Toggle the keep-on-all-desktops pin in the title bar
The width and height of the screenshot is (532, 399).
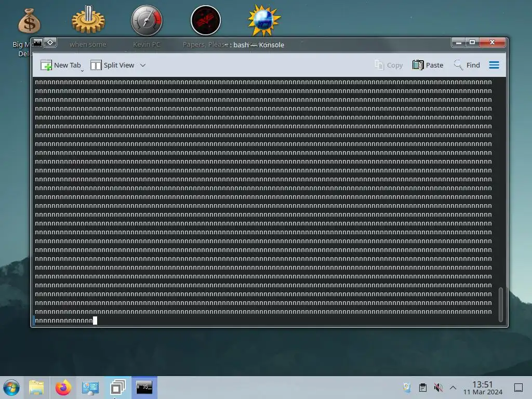click(50, 43)
